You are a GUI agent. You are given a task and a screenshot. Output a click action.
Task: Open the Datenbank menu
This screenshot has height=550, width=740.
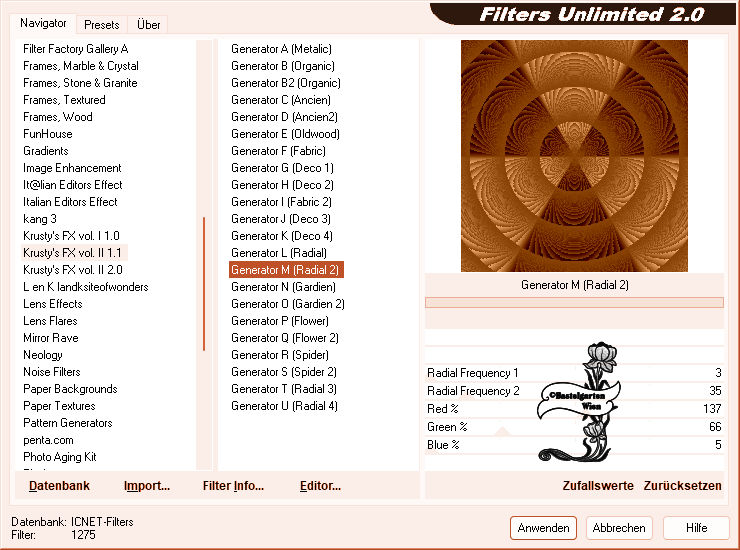[59, 485]
